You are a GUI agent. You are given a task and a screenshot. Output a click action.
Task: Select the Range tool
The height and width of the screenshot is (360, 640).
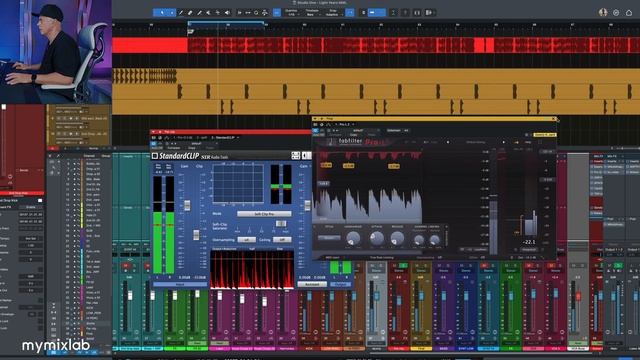coord(172,13)
